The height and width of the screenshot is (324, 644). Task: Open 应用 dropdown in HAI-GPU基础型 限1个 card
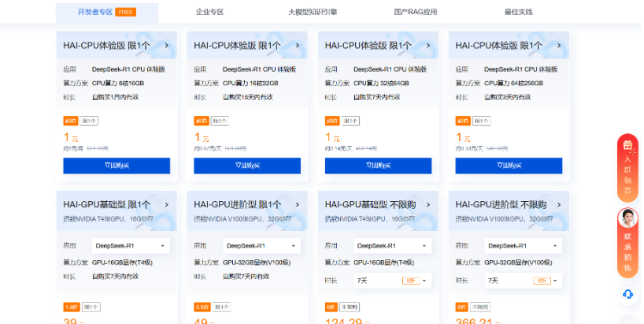(131, 245)
